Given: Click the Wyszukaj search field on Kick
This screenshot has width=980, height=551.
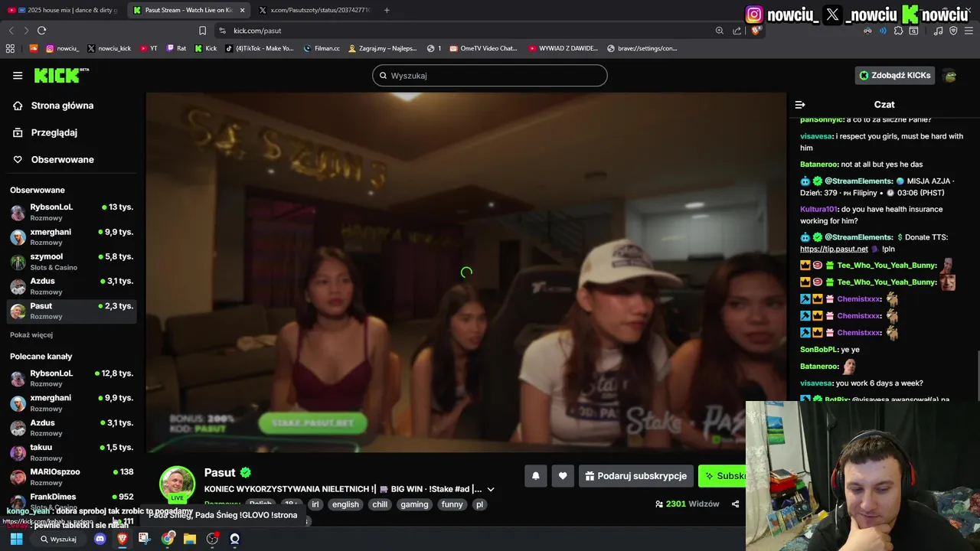Looking at the screenshot, I should [490, 75].
